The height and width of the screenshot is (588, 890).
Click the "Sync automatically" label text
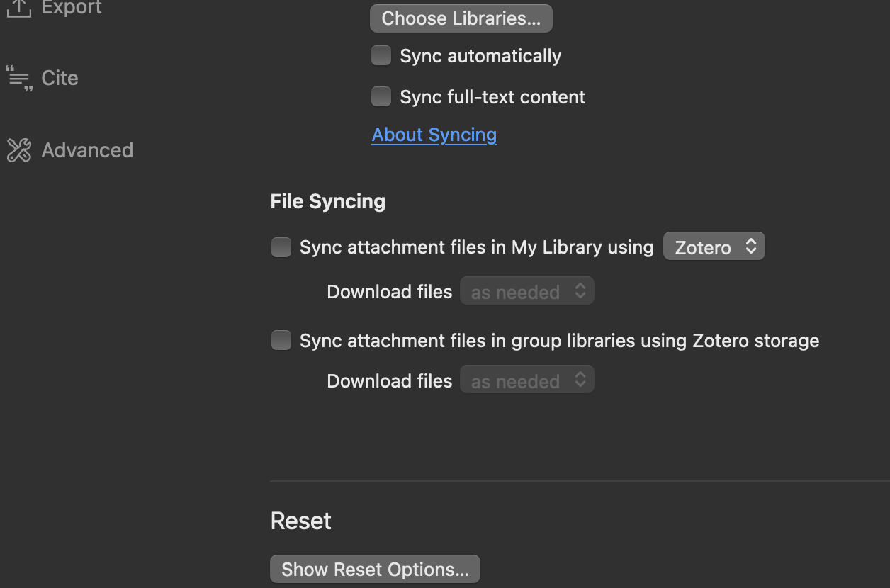pos(480,56)
